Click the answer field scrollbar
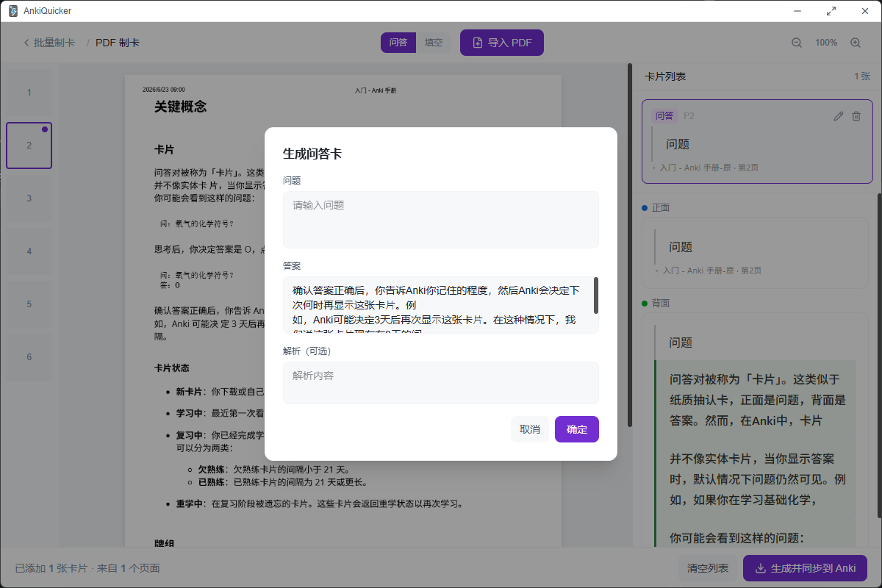Viewport: 882px width, 588px height. (x=595, y=295)
